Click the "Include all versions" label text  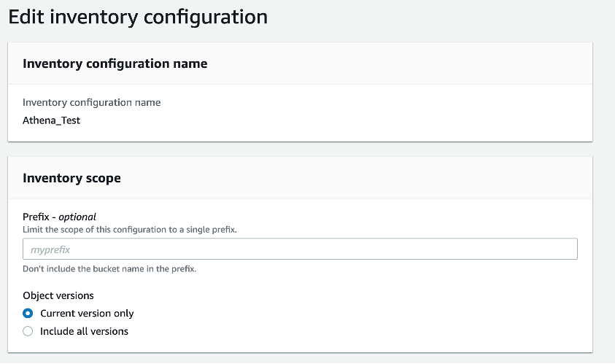tap(84, 331)
